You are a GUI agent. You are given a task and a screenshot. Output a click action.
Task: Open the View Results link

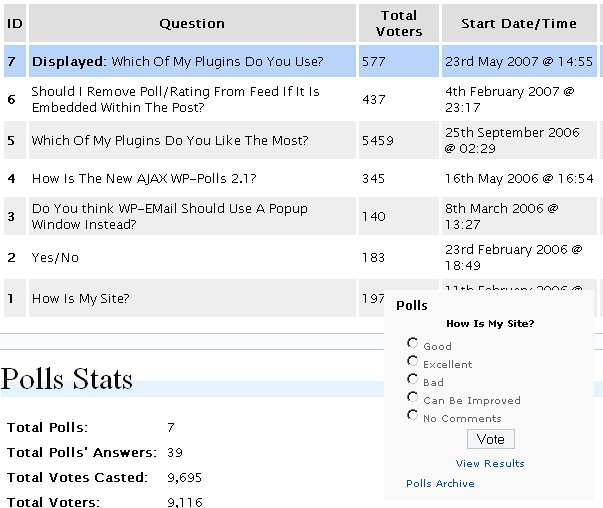pyautogui.click(x=490, y=464)
